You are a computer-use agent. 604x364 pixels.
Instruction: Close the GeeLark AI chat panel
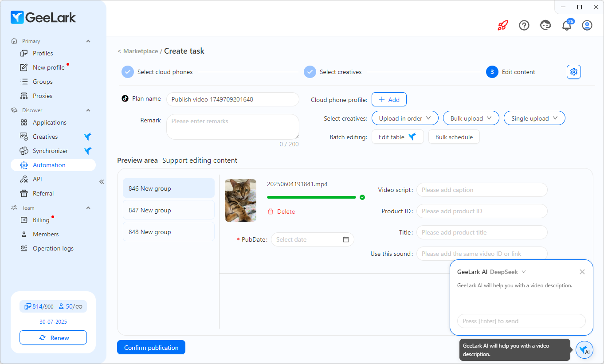(582, 272)
